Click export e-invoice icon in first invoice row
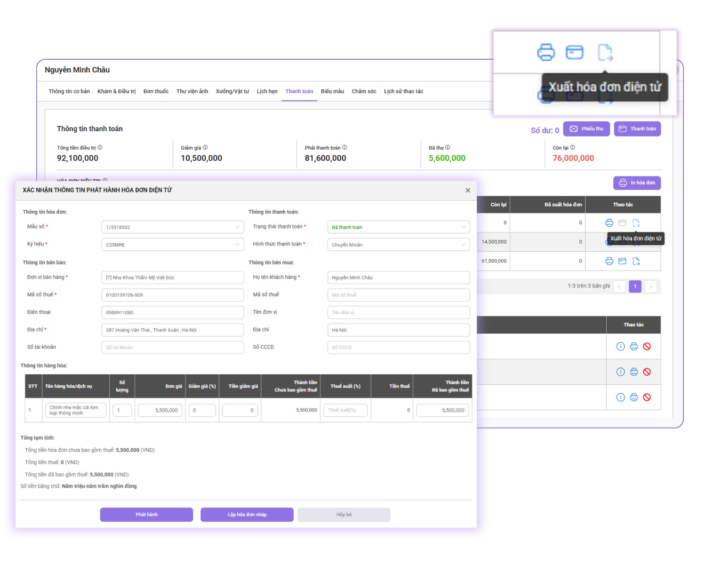 click(x=636, y=223)
